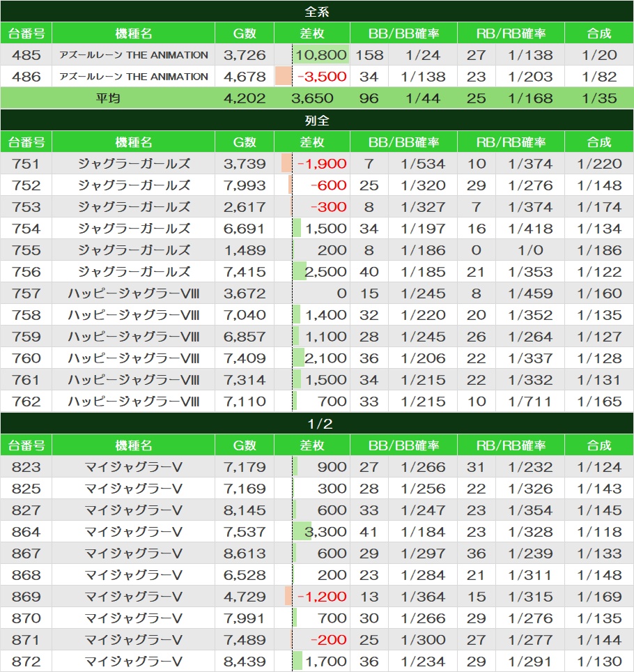Select G count 6,528
Viewport: 634px width, 672px height.
245,574
